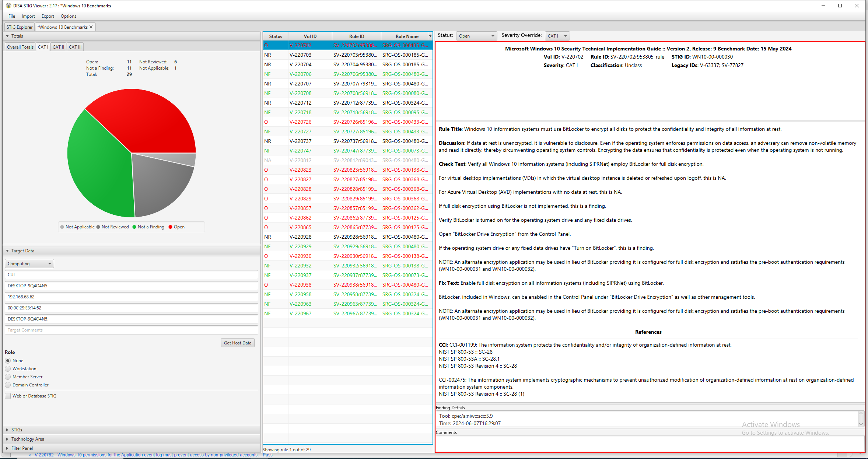The height and width of the screenshot is (459, 868).
Task: Select the Workstation role radio button
Action: pyautogui.click(x=8, y=368)
